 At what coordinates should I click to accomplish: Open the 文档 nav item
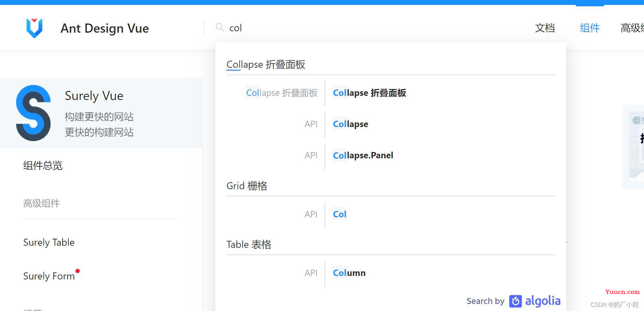[545, 28]
